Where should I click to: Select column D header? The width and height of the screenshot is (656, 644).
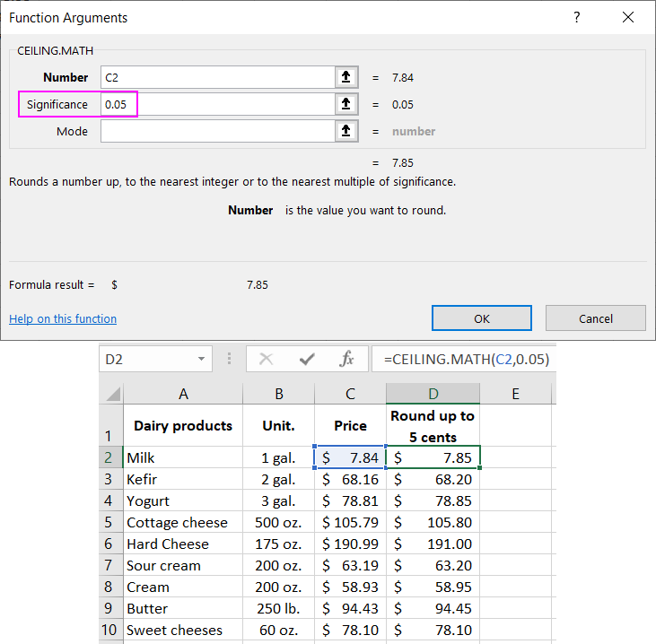click(x=433, y=394)
